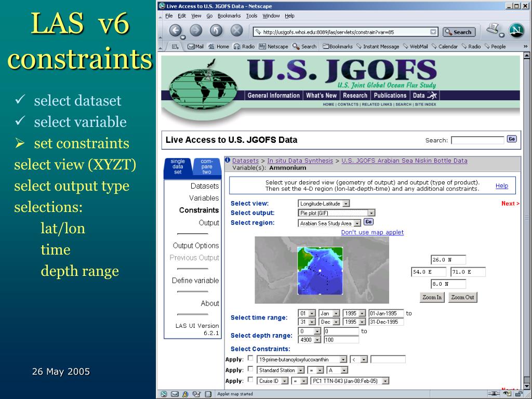Open the 4900 depth dropdown

tap(310, 340)
